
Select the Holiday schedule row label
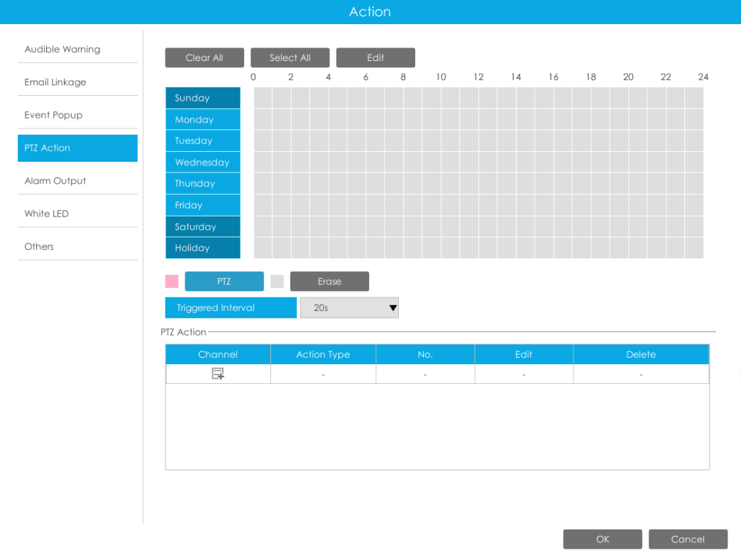coord(203,248)
